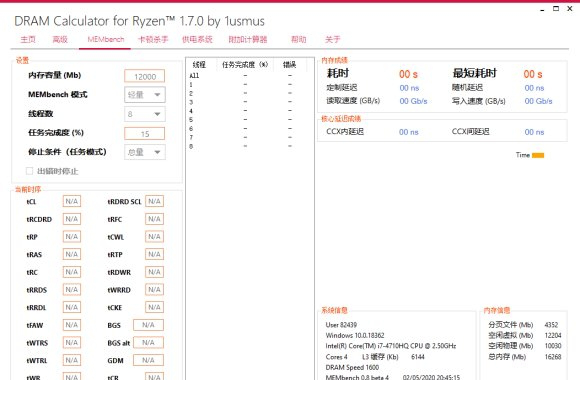Viewport: 580px width, 395px height.
Task: Click the 定制延迟 00 ns value
Action: click(409, 88)
